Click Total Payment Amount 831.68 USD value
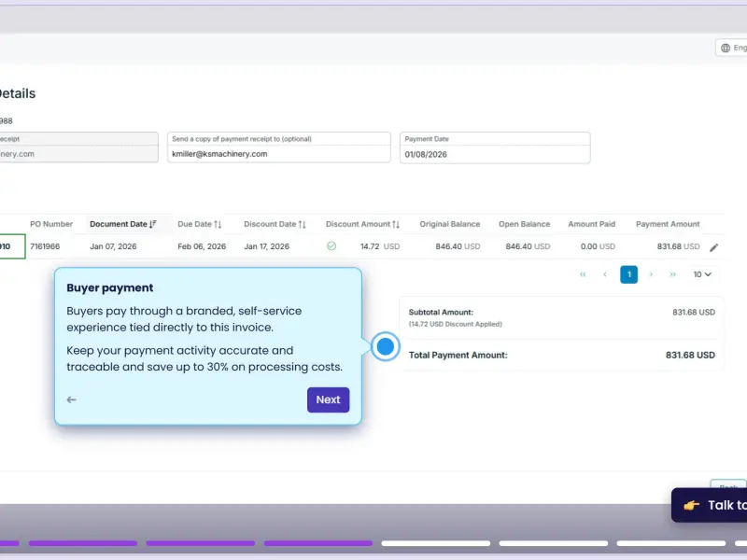 (x=690, y=355)
